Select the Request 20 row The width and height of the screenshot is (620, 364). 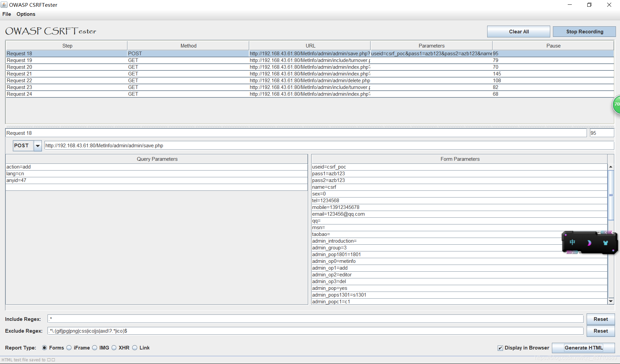[x=309, y=67]
